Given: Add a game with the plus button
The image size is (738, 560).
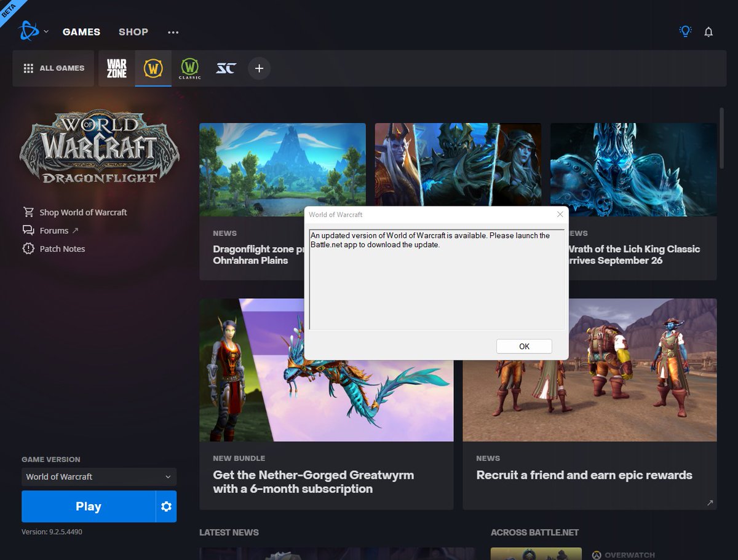Looking at the screenshot, I should 259,68.
